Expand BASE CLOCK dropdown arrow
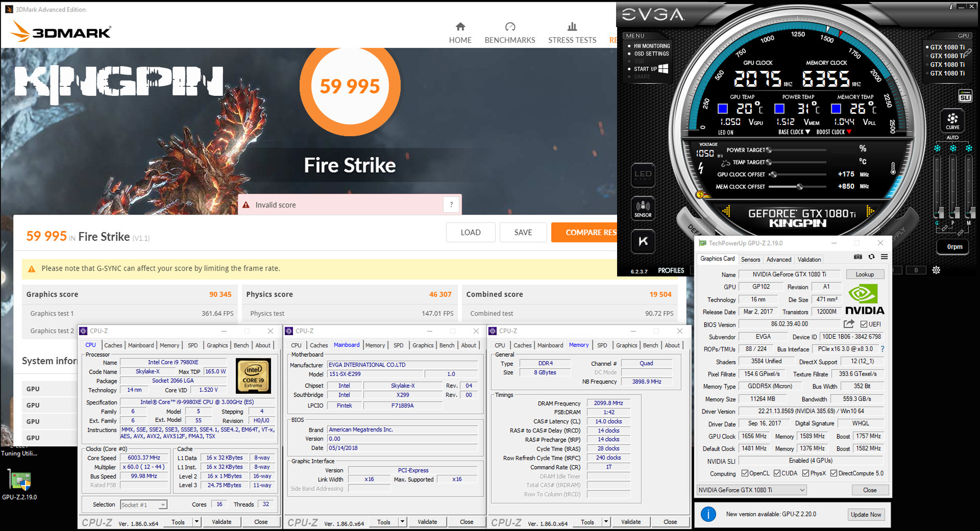 click(807, 132)
